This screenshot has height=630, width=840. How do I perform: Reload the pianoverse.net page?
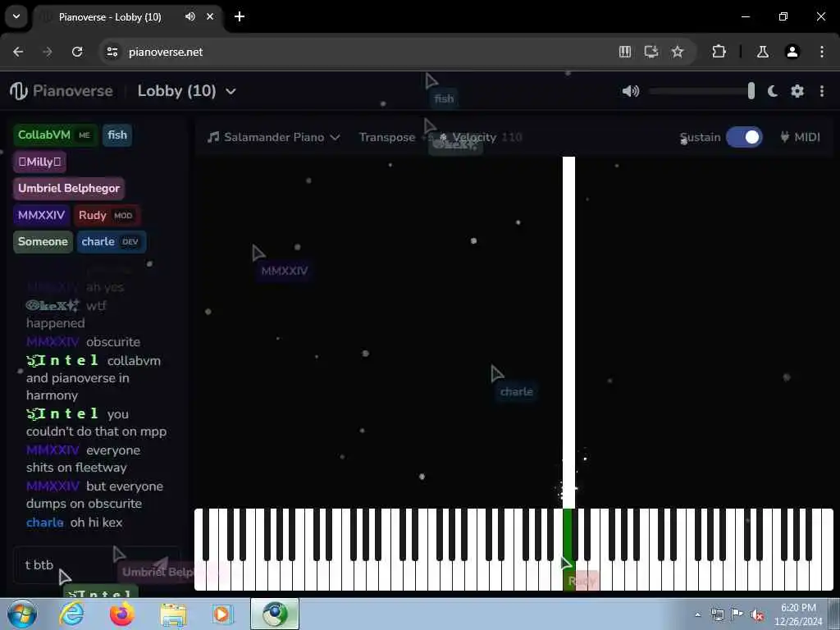(x=77, y=52)
